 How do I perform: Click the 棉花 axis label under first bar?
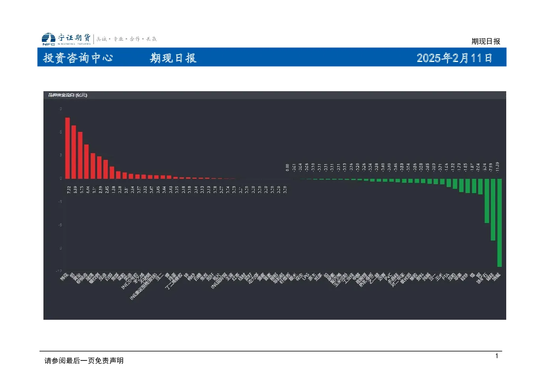pos(64,277)
